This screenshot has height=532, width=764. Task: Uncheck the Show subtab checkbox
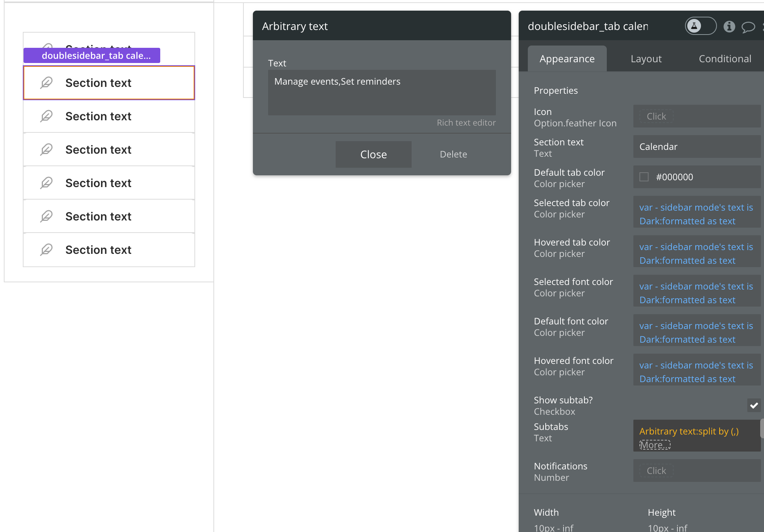(x=754, y=405)
